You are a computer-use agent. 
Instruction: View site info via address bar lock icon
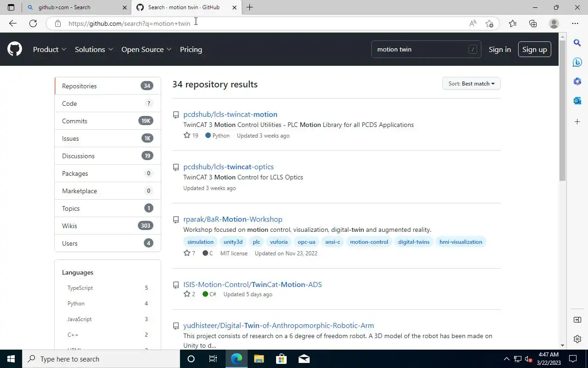pyautogui.click(x=57, y=23)
